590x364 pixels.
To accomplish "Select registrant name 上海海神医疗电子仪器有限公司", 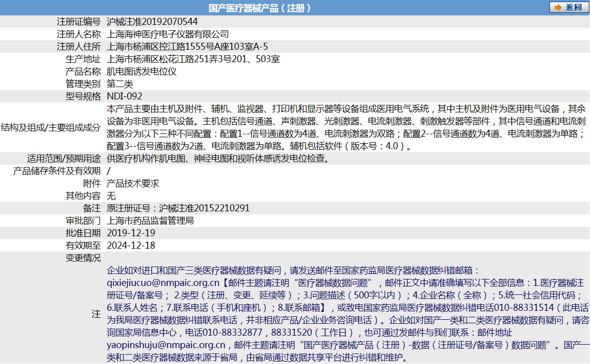I will 168,34.
